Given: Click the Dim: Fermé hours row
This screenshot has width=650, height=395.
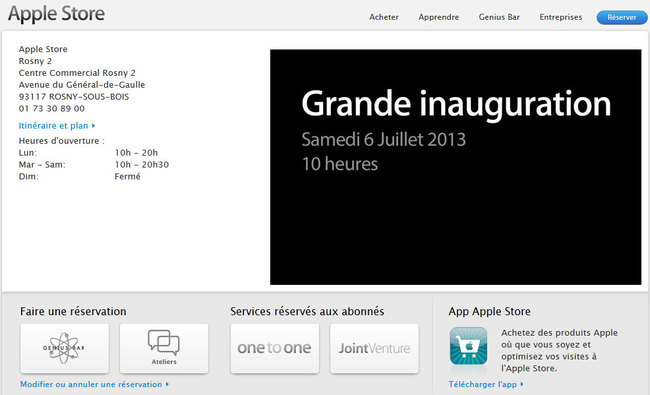Looking at the screenshot, I should pyautogui.click(x=80, y=177).
